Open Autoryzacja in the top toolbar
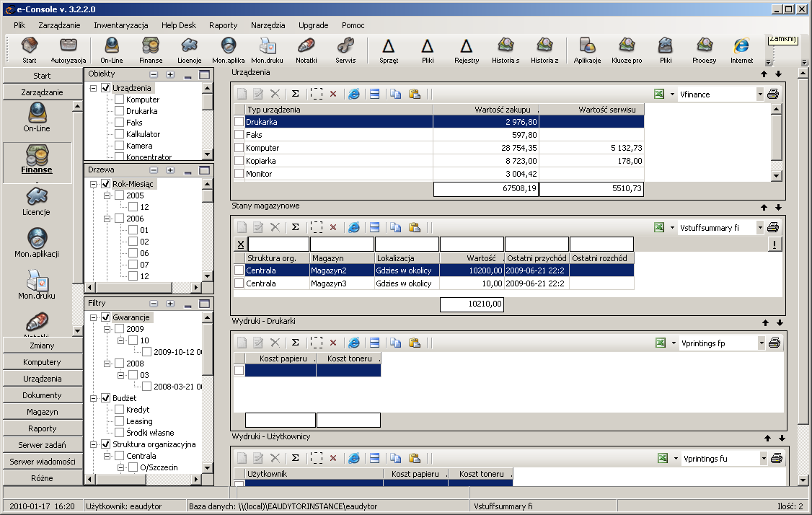 pos(69,50)
